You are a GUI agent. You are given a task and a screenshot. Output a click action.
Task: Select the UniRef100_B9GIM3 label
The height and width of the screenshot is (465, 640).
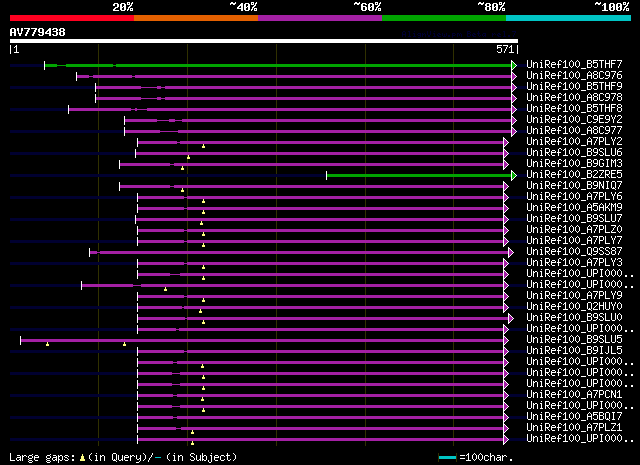click(574, 164)
